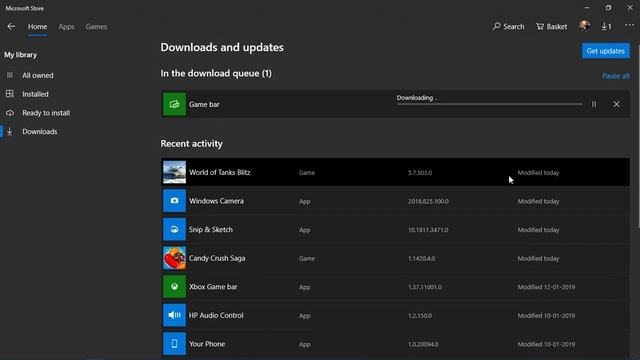Screen dimensions: 640x360
Task: Switch to the Apps tab
Action: [66, 27]
